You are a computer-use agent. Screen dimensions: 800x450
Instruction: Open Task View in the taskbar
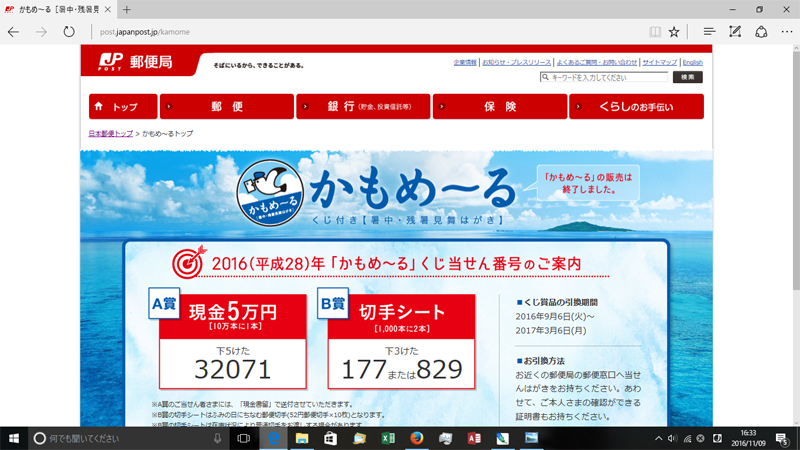[243, 438]
